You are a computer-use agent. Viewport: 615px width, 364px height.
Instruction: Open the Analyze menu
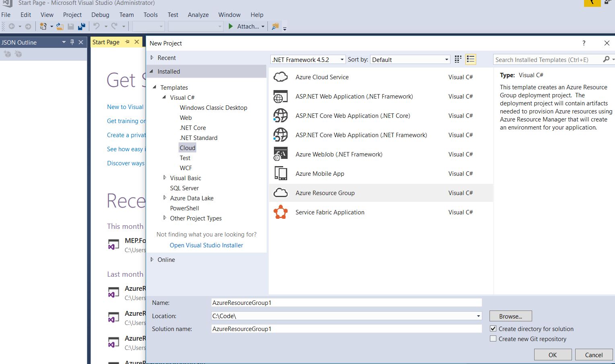coord(198,15)
